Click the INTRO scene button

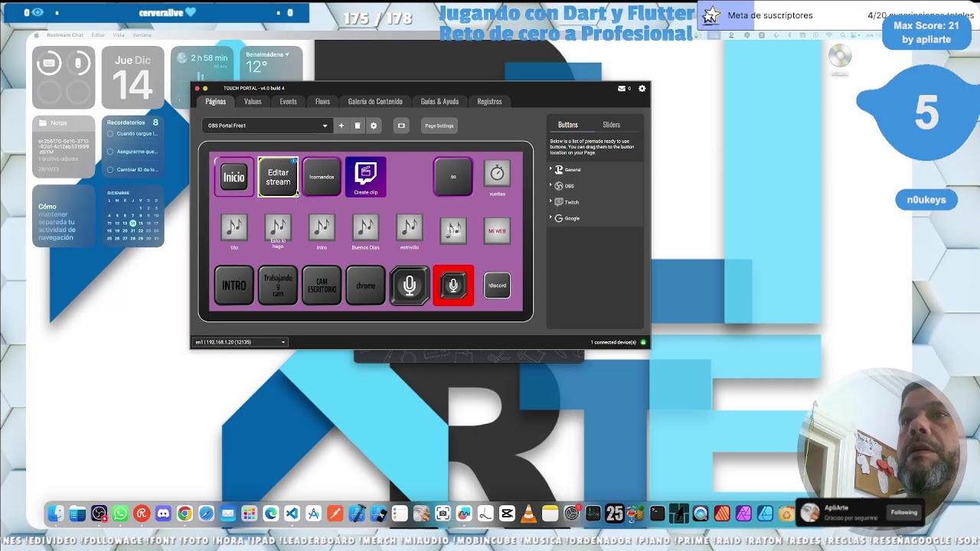click(x=234, y=285)
